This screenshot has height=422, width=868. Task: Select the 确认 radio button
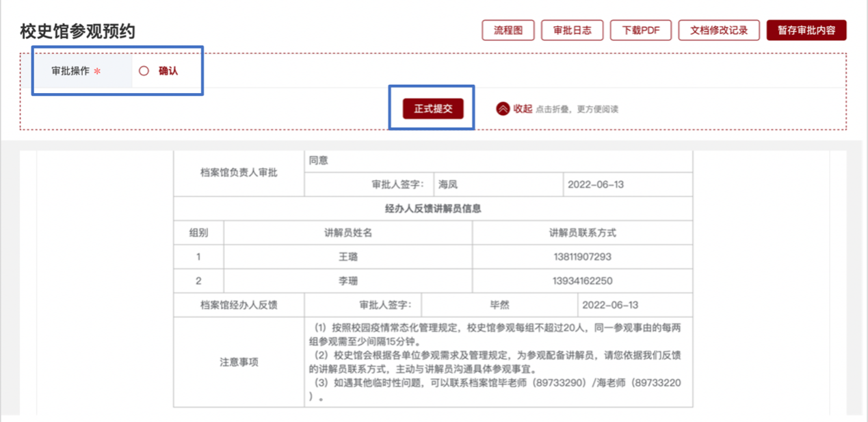[144, 70]
